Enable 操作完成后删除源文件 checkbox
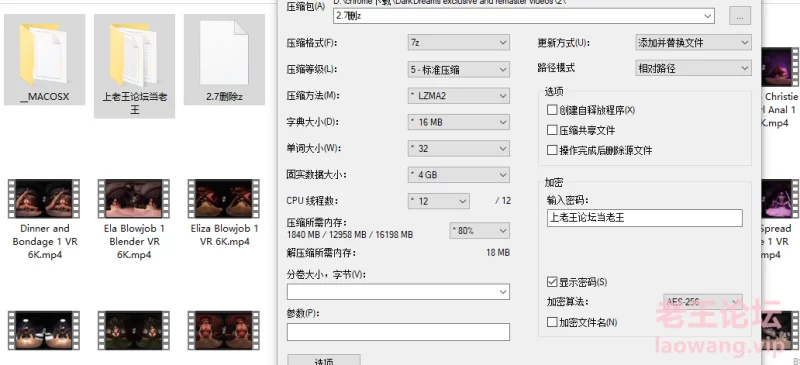 [x=552, y=150]
